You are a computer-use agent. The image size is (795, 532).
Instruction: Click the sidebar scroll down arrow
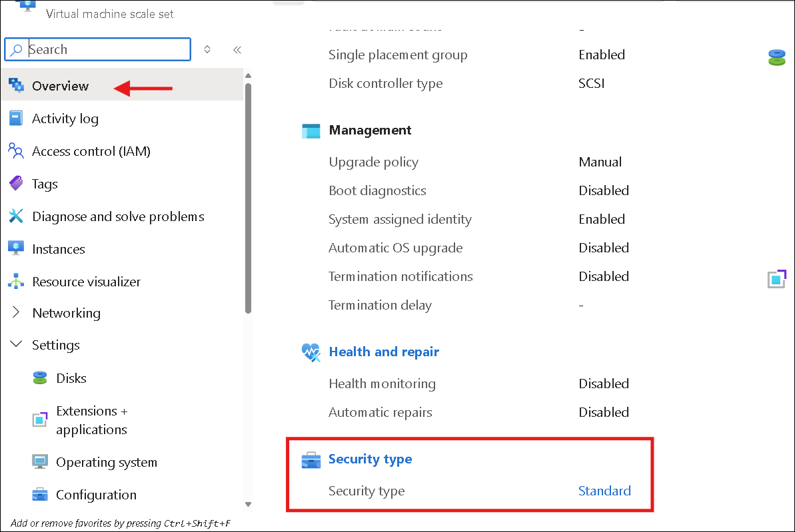click(x=248, y=504)
